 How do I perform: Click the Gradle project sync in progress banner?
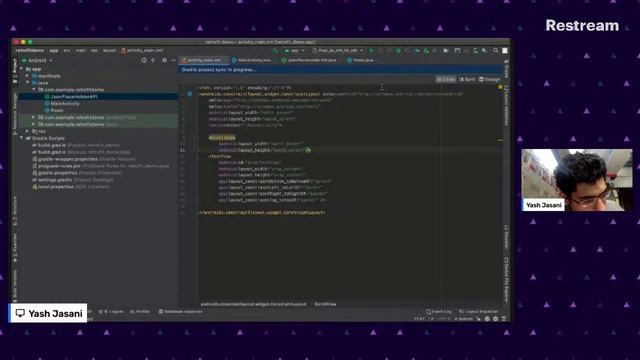tap(342, 70)
